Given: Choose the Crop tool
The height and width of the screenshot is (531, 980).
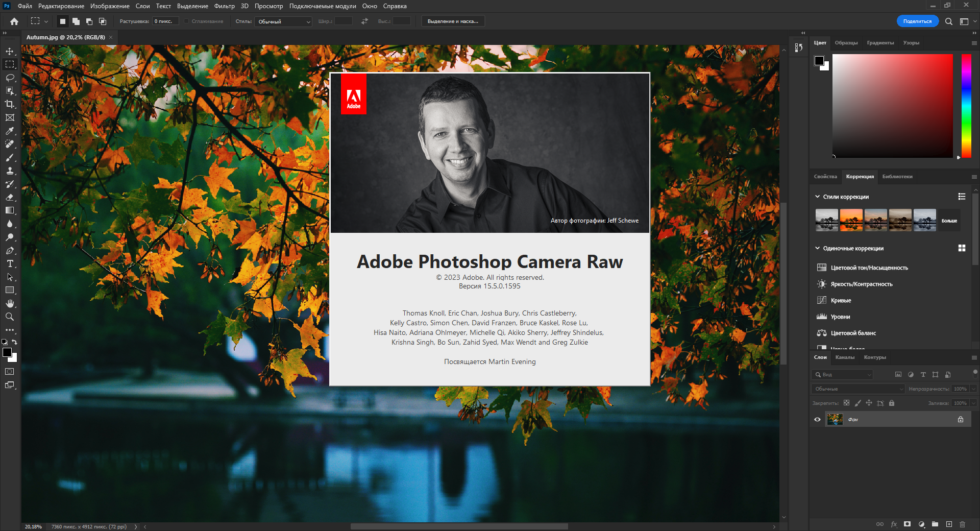Looking at the screenshot, I should coord(10,104).
